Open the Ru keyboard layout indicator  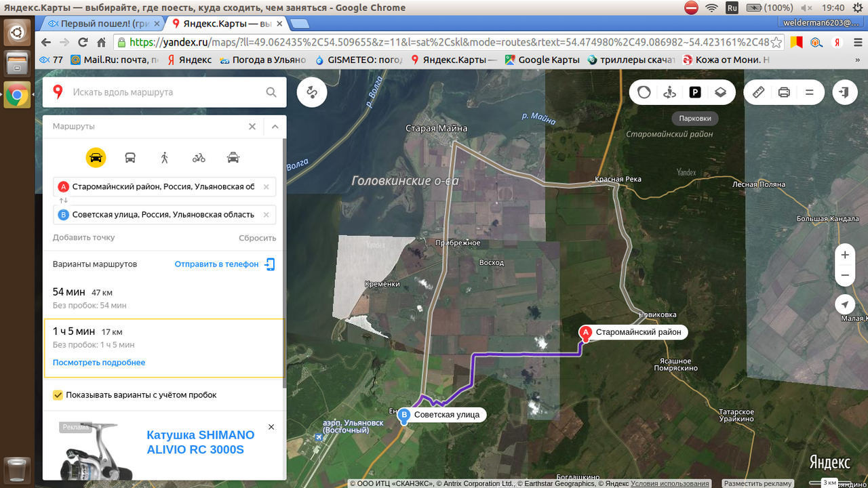(732, 8)
